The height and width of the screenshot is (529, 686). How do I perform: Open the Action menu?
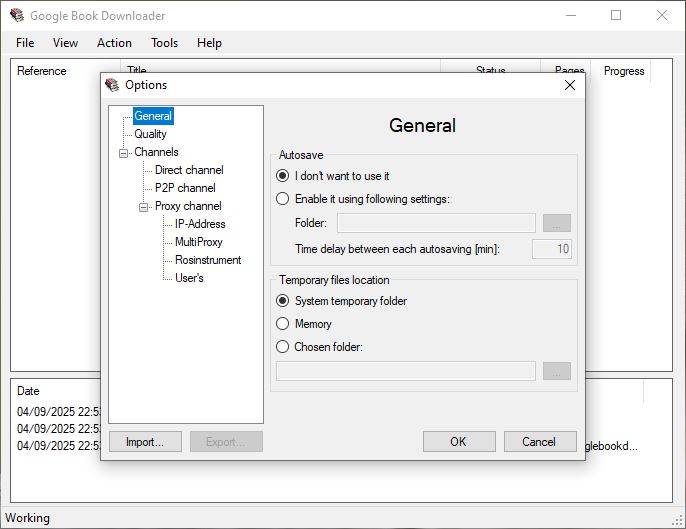coord(114,43)
